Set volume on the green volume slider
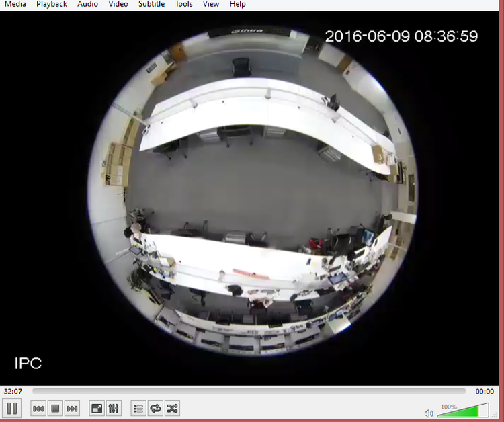504x422 pixels. (463, 411)
